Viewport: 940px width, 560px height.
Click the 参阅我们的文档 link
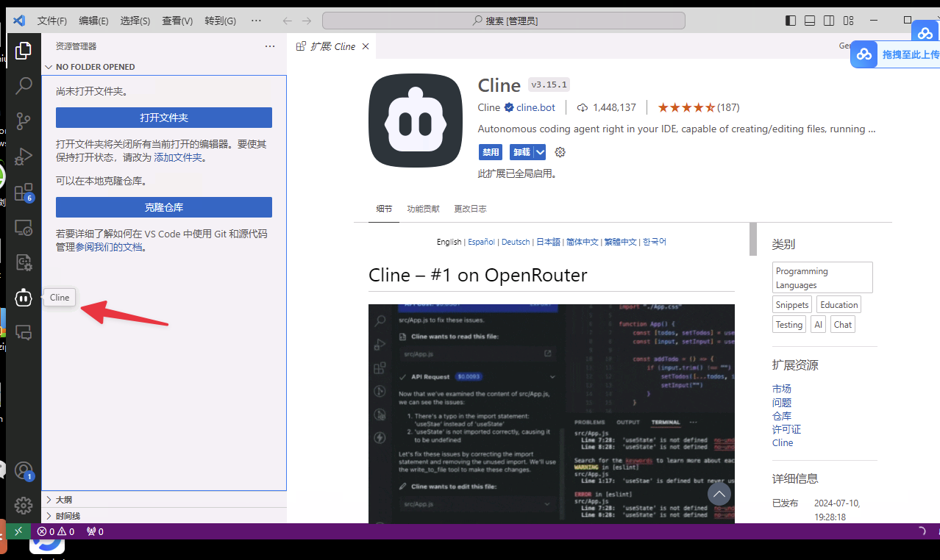[109, 247]
